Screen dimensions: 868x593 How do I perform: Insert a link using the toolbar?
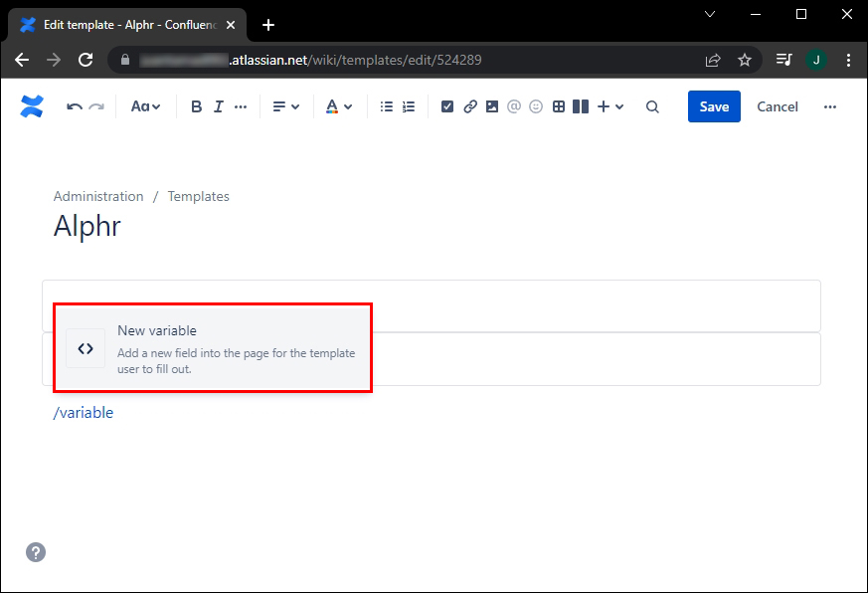470,106
